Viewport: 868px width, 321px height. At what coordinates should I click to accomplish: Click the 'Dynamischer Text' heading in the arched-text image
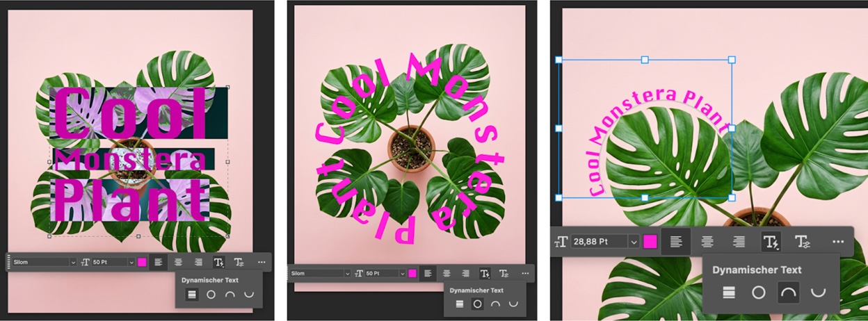757,270
